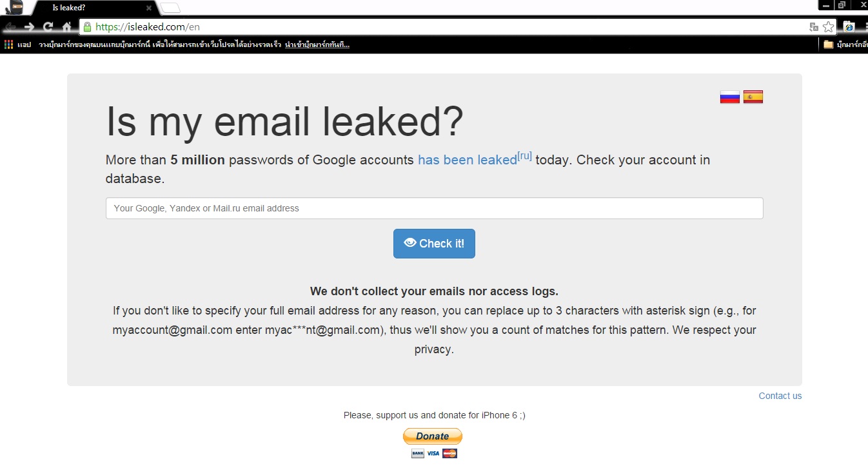Click the PayPal Donate button
The image size is (868, 466).
[433, 436]
